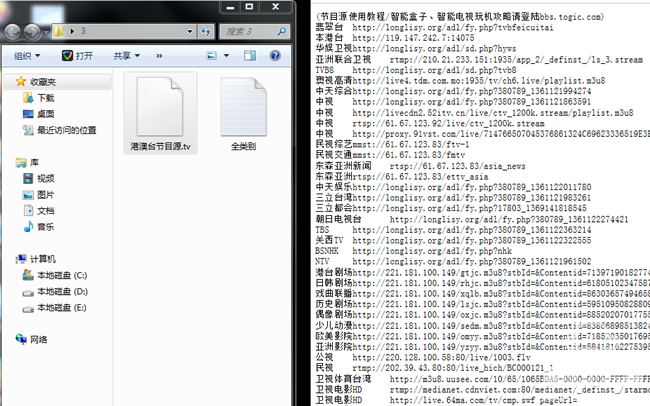
Task: Expand the address bar history dropdown arrow
Action: [190, 31]
